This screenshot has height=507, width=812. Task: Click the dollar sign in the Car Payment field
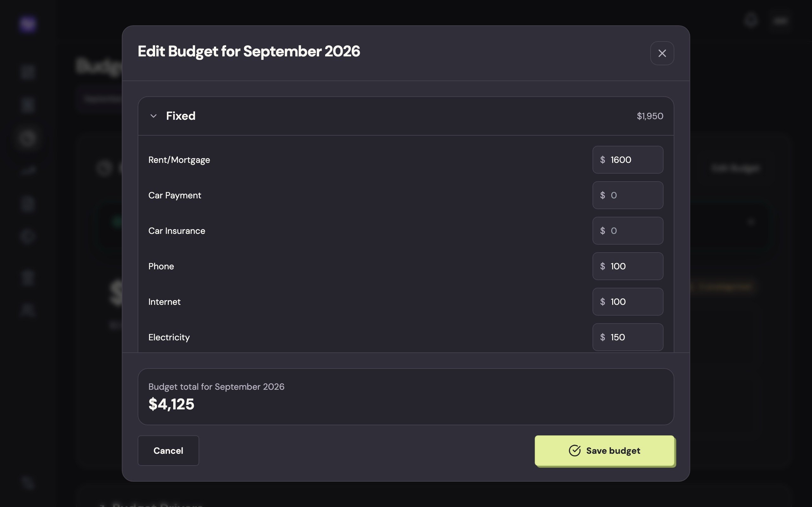click(x=603, y=195)
